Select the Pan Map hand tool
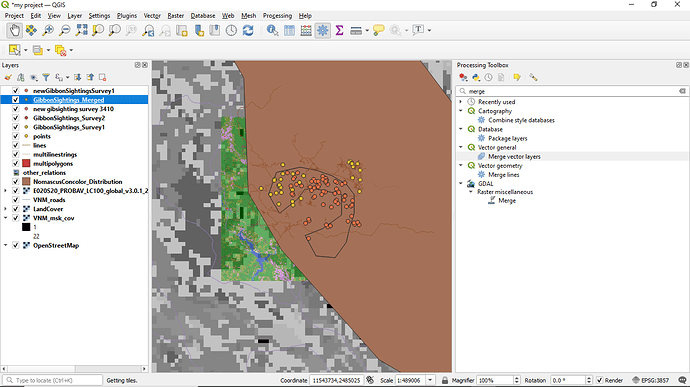The width and height of the screenshot is (690, 387). click(x=15, y=30)
